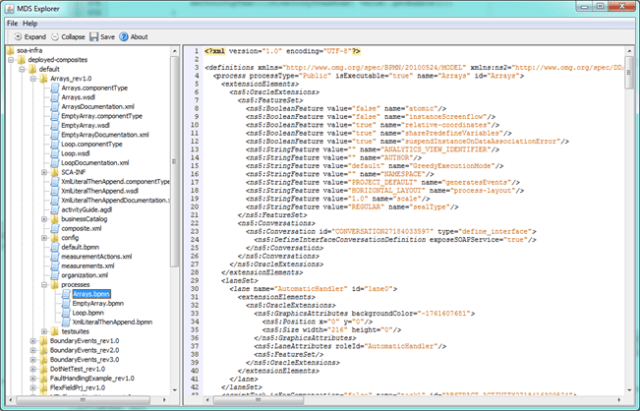Click the activityGuide.agdl file icon

pos(55,210)
